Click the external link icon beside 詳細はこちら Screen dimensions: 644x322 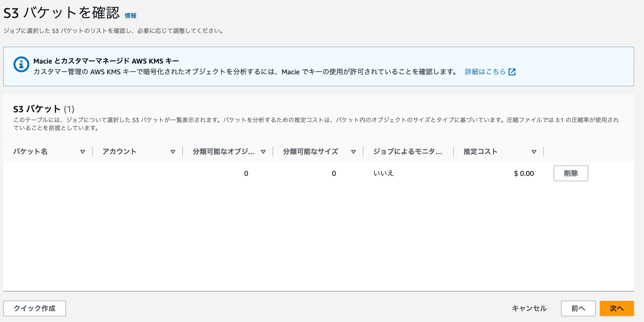click(512, 72)
